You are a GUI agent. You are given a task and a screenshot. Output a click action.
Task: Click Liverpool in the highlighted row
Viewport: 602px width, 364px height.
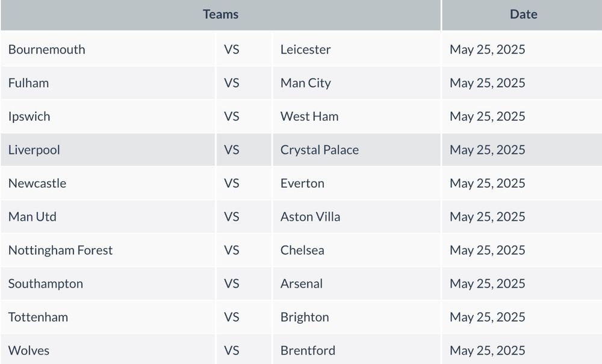[x=34, y=150]
